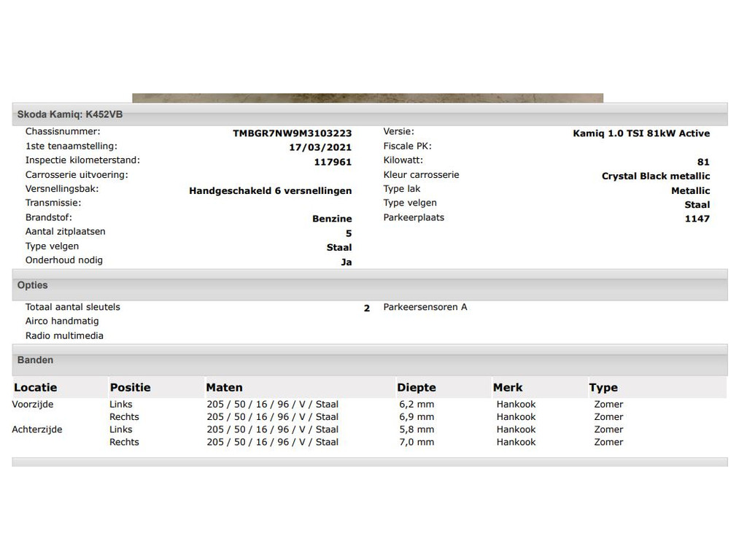Click the Parkeerplaats value 1147
Screen dimensions: 747x560
pyautogui.click(x=697, y=219)
